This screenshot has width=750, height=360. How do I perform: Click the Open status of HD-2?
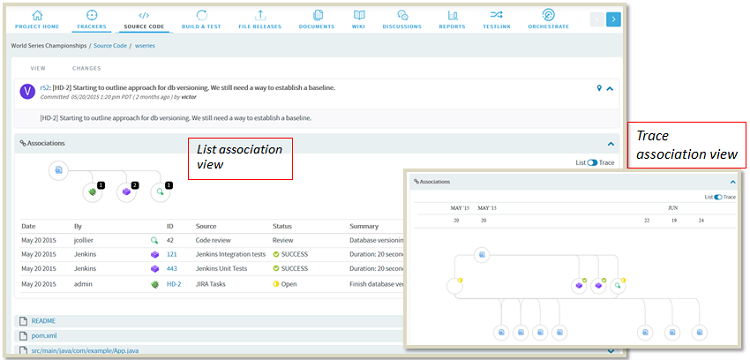point(285,284)
